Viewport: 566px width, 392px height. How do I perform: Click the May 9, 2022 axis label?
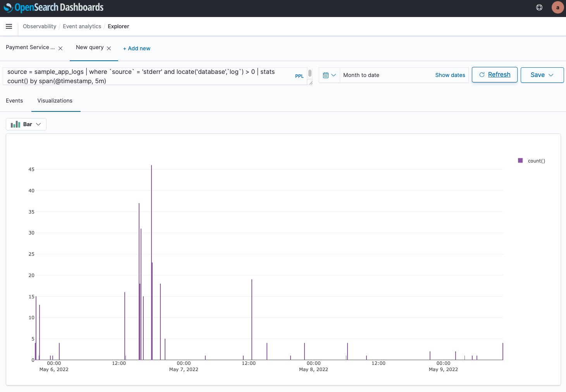pos(443,370)
